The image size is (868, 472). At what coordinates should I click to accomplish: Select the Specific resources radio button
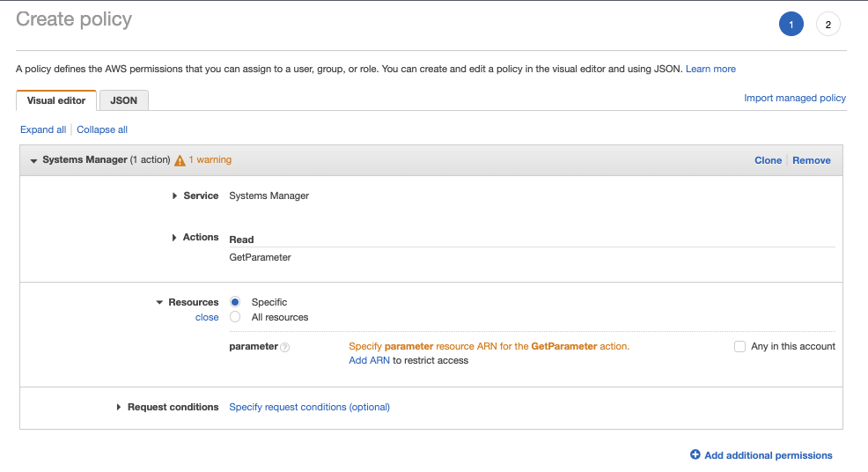tap(235, 302)
